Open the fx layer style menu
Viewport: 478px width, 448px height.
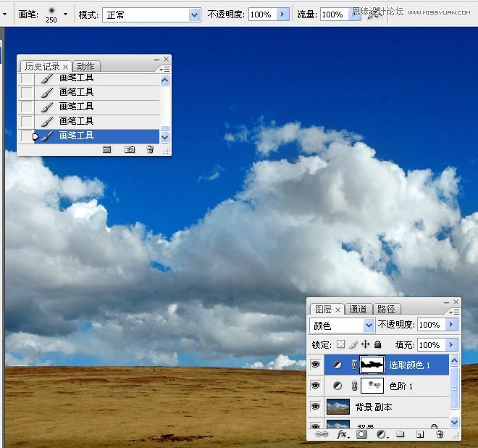click(x=343, y=435)
